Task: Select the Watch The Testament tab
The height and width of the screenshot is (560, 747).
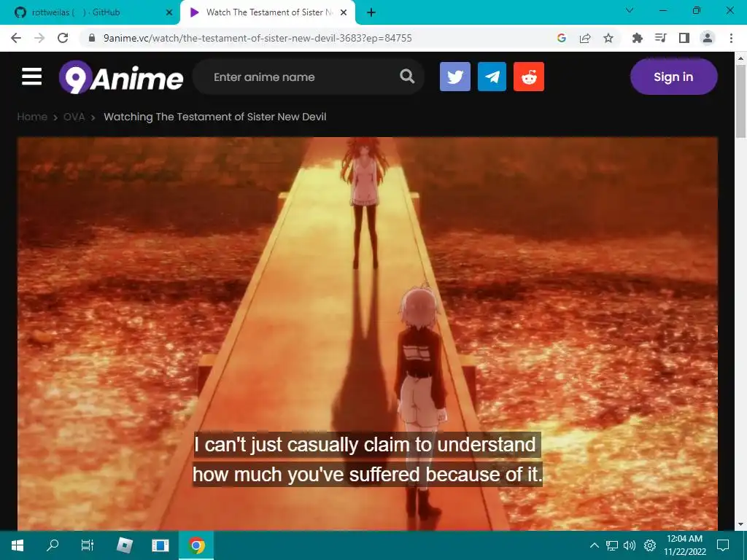Action: (268, 12)
